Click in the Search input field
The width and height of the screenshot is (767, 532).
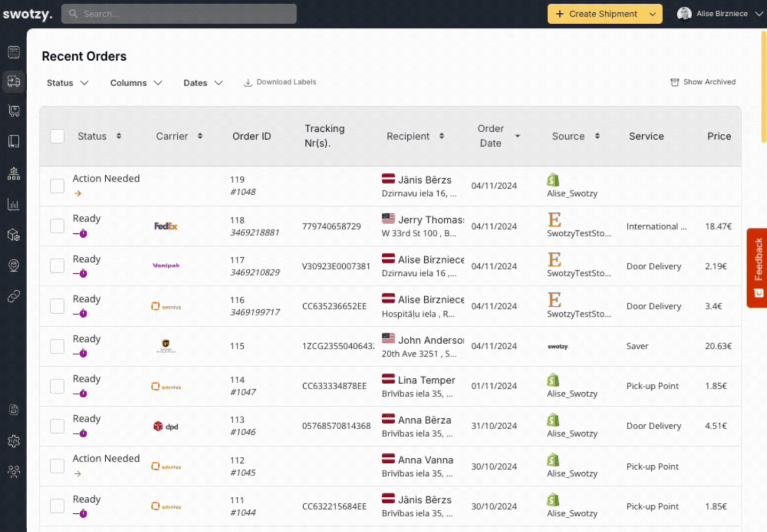(179, 14)
